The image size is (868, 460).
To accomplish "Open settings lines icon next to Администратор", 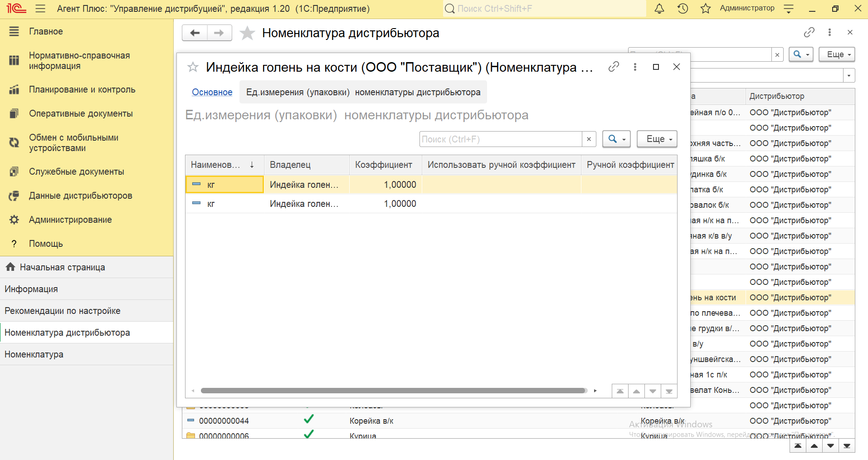I will coord(789,9).
